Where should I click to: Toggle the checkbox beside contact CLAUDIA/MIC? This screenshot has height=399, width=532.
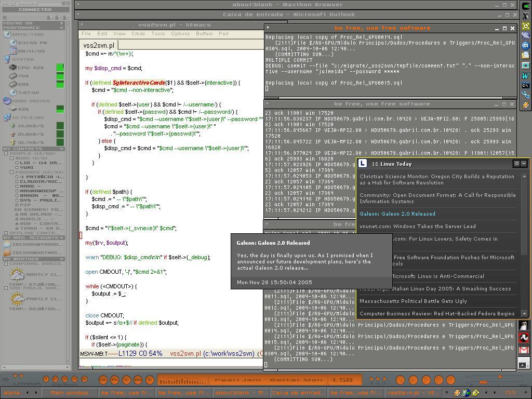tap(17, 181)
